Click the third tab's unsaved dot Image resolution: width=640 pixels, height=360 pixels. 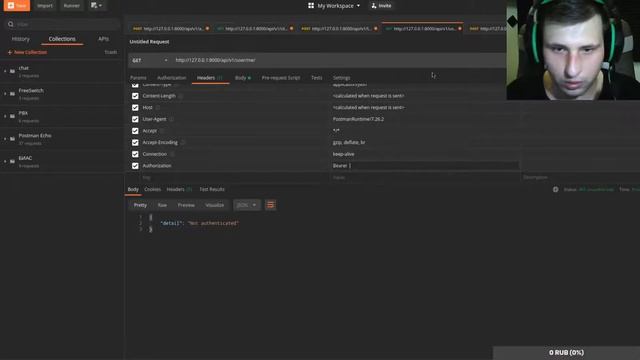tap(376, 29)
